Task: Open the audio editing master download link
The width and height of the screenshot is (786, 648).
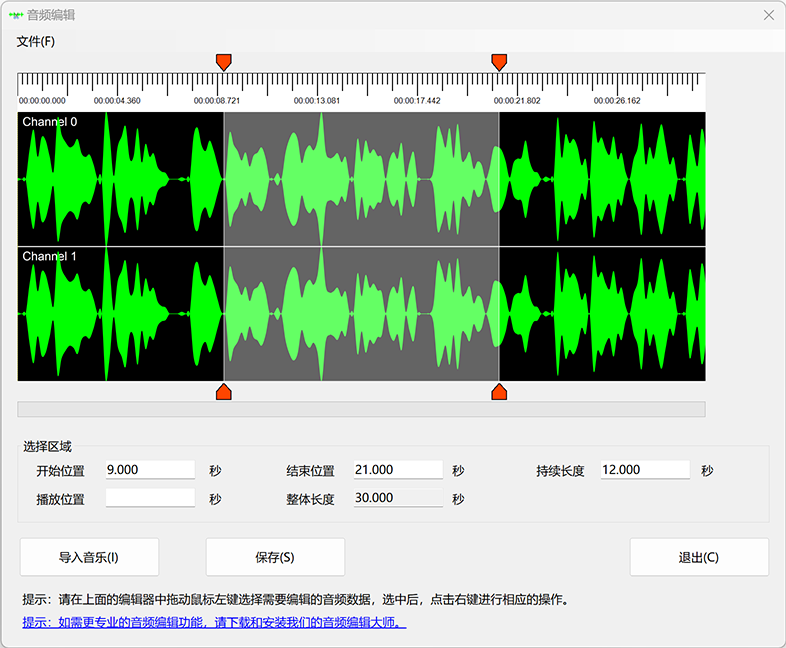Action: (214, 622)
